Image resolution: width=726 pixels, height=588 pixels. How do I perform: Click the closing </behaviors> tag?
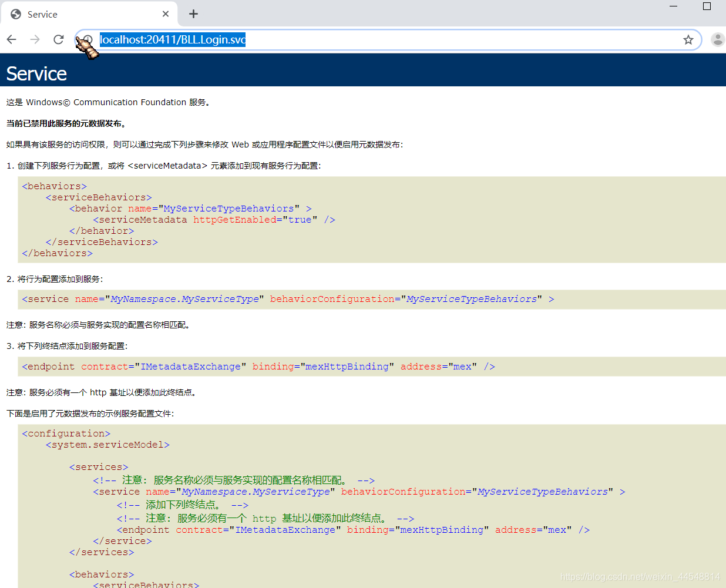point(58,253)
